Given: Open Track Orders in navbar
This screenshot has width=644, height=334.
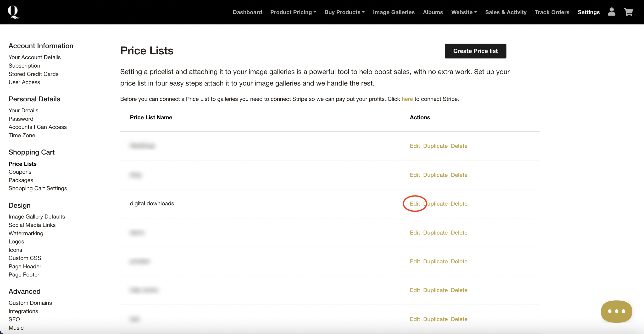Looking at the screenshot, I should [x=552, y=12].
